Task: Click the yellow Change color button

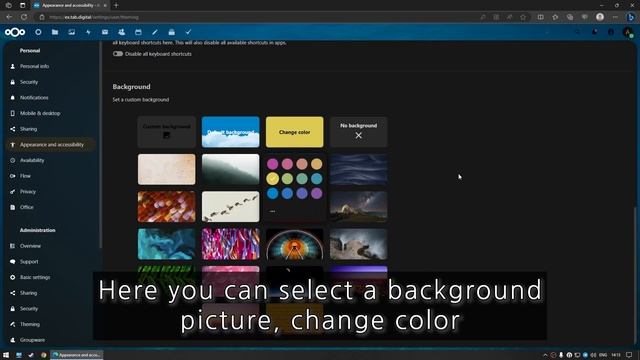Action: (294, 132)
